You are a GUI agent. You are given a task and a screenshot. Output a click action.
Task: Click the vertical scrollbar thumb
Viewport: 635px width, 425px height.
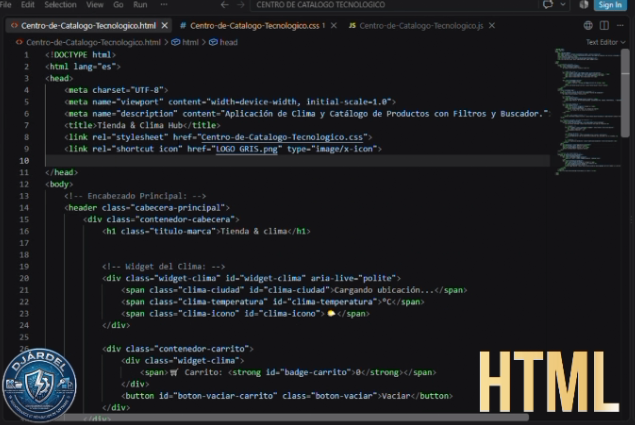coord(625,93)
